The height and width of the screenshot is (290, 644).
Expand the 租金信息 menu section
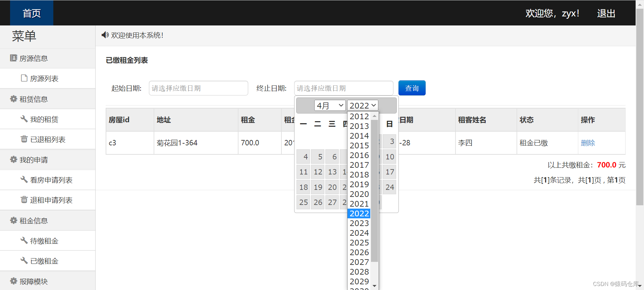[48, 221]
